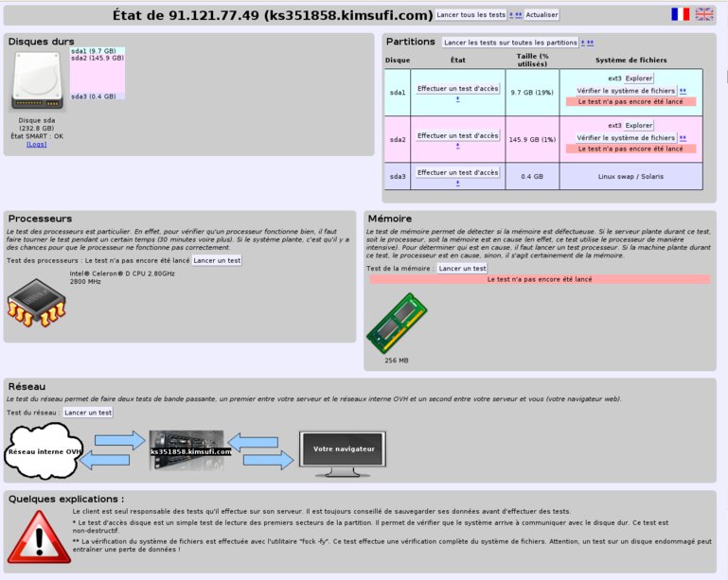The height and width of the screenshot is (580, 728).
Task: Launch the network bandwidth test
Action: (88, 413)
